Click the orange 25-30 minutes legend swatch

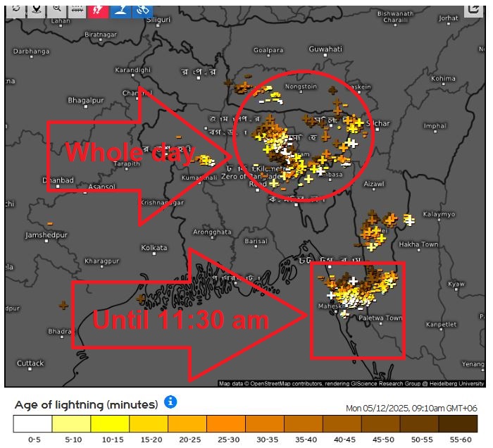coord(226,423)
